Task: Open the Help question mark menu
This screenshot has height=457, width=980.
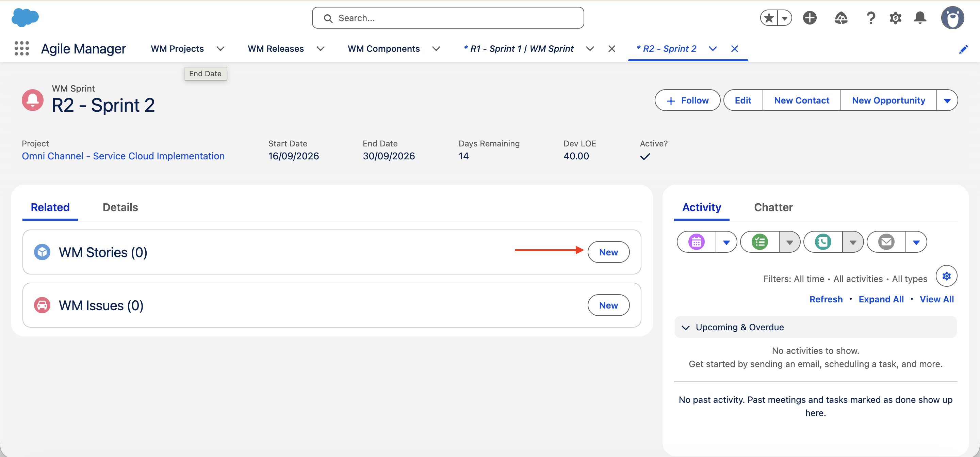Action: coord(870,18)
